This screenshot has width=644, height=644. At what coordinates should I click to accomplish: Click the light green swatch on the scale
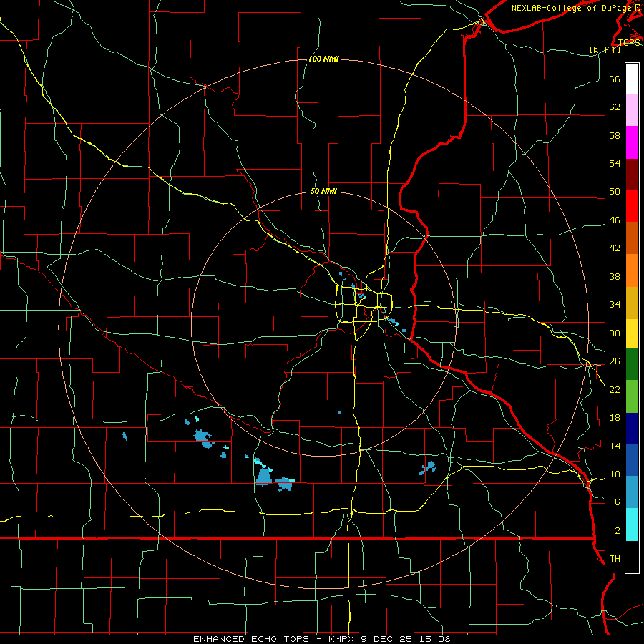632,396
